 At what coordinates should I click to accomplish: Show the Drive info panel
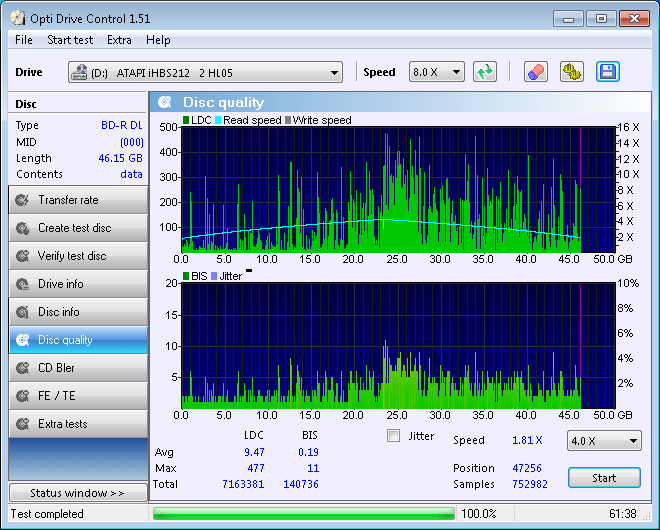click(78, 284)
